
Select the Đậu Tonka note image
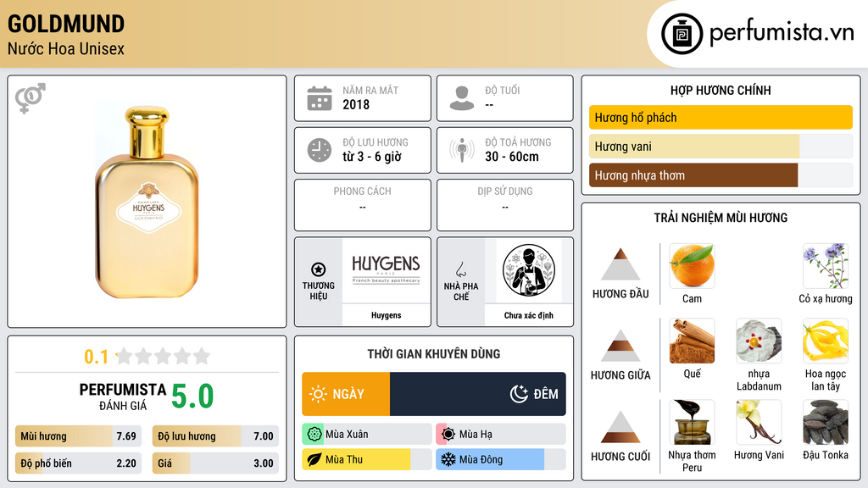(x=826, y=422)
